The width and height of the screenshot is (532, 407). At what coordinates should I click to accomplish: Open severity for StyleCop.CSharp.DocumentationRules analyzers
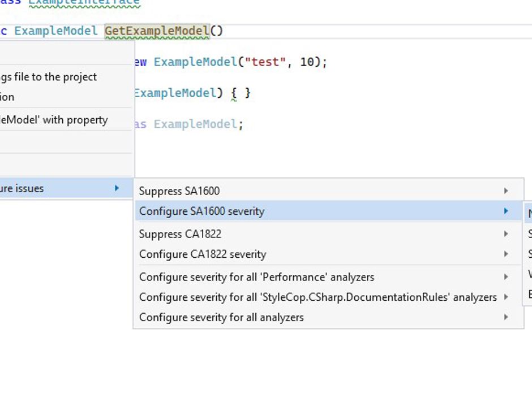[328, 297]
